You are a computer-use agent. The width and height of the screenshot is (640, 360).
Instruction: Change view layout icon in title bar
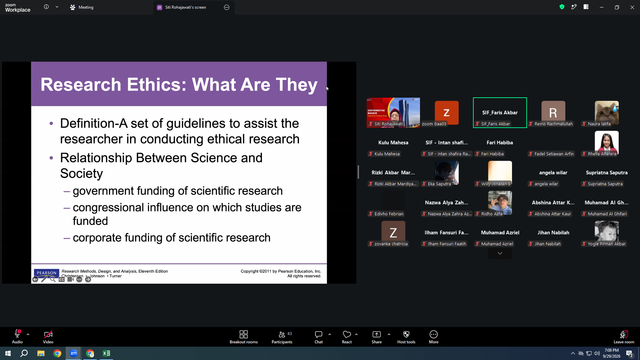click(x=586, y=7)
